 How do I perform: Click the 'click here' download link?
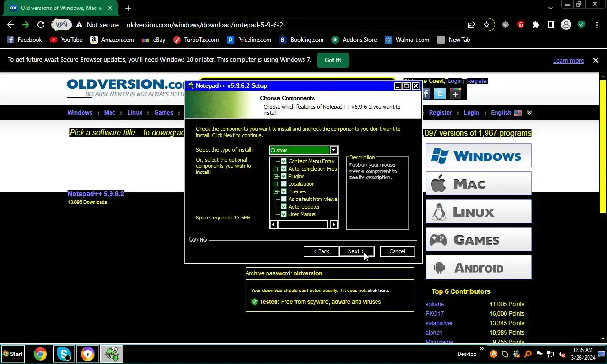pyautogui.click(x=378, y=291)
